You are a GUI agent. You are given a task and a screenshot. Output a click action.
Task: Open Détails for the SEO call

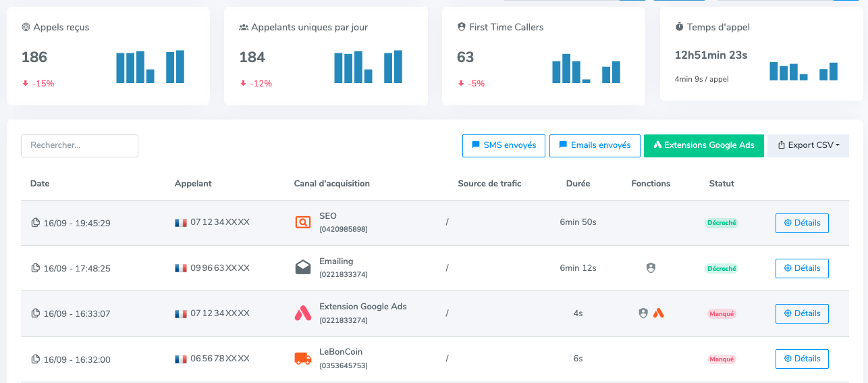pyautogui.click(x=802, y=223)
